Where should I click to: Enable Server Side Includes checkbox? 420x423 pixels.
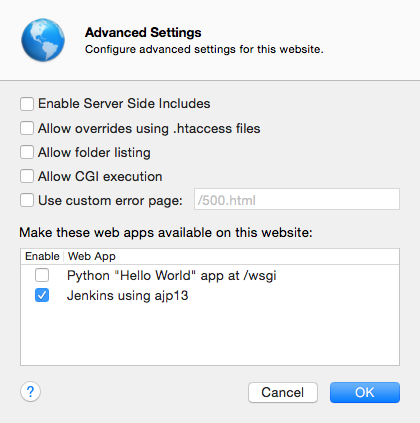(27, 104)
